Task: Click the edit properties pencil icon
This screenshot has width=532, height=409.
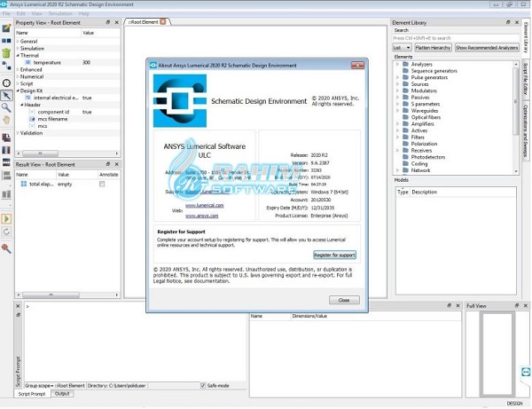Action: tap(6, 28)
